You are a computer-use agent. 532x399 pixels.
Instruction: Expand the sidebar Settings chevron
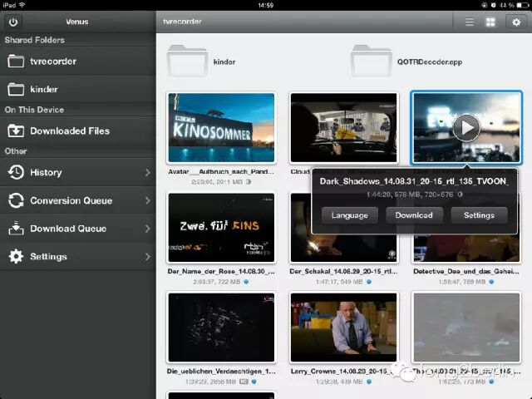[148, 257]
